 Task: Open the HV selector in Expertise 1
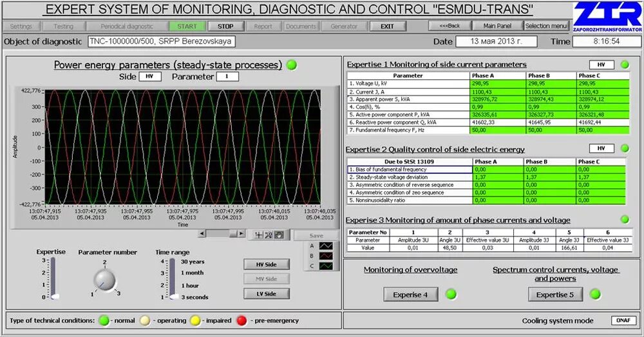click(601, 64)
